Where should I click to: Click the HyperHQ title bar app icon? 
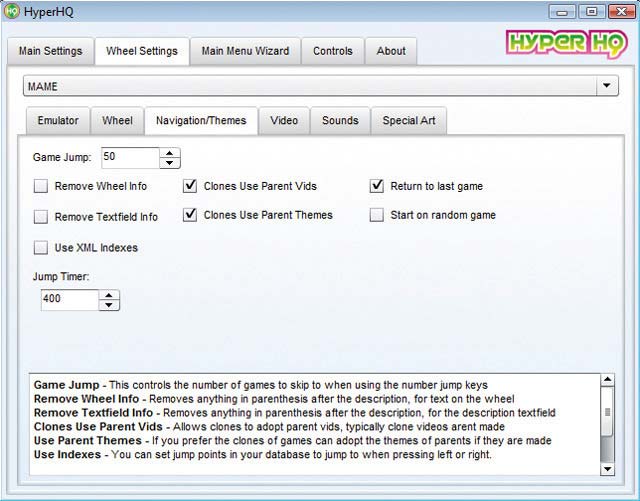(x=11, y=11)
